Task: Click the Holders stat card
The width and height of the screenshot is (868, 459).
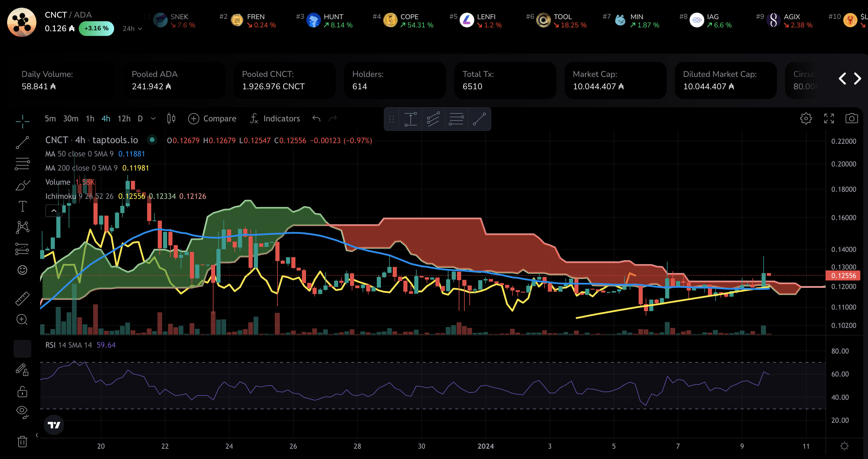Action: pos(395,80)
